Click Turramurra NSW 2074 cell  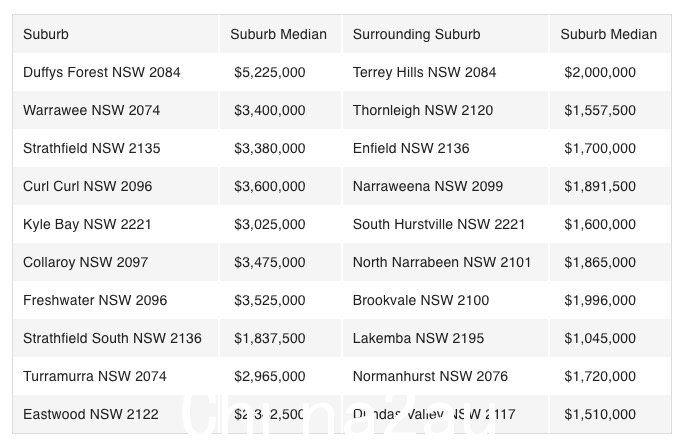[95, 376]
